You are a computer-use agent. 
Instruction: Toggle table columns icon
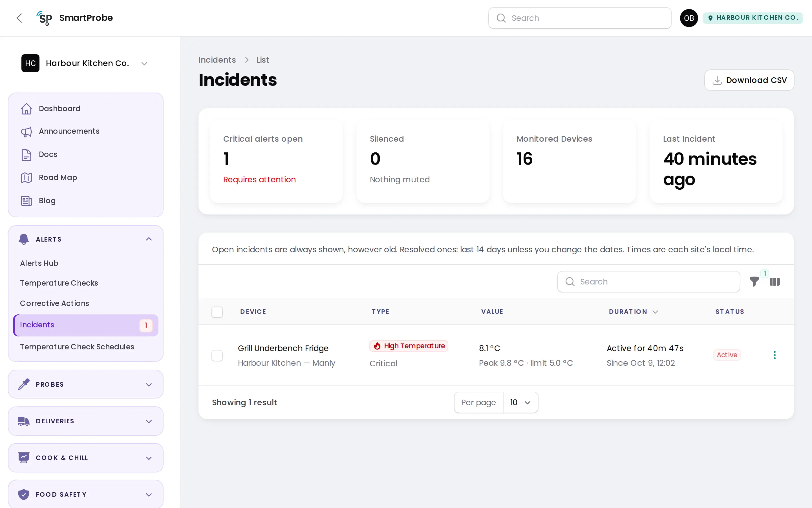(x=775, y=282)
